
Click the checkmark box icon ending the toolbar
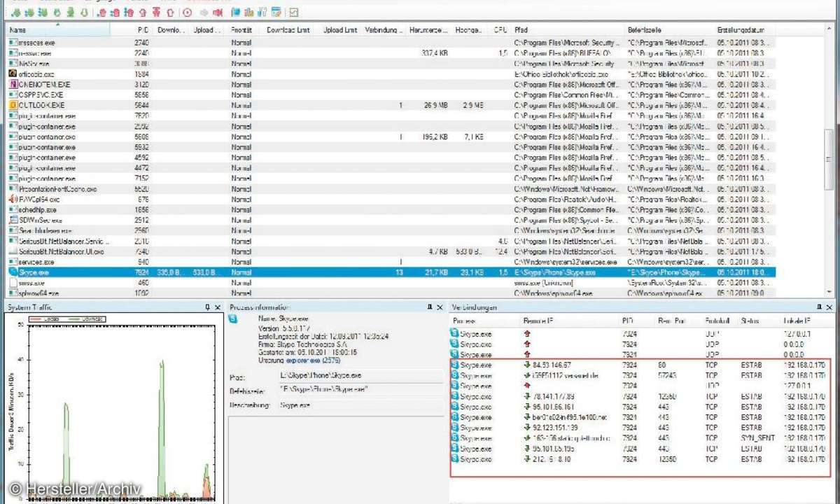click(x=294, y=12)
